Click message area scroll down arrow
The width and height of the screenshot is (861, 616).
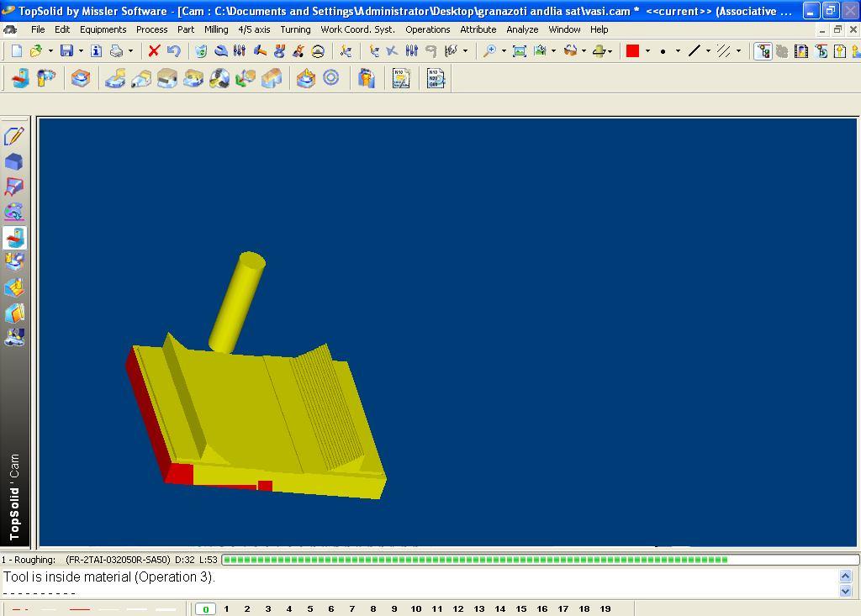[846, 592]
